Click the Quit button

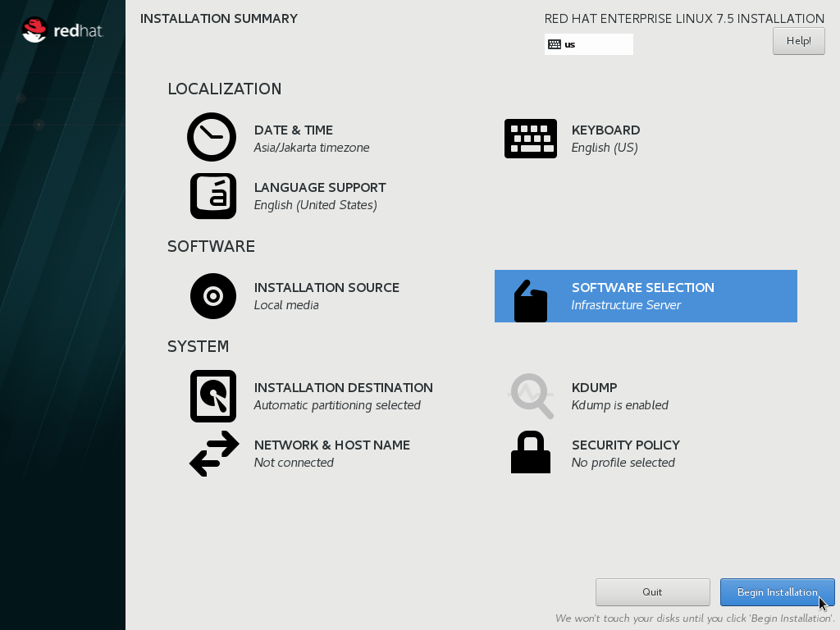point(652,592)
